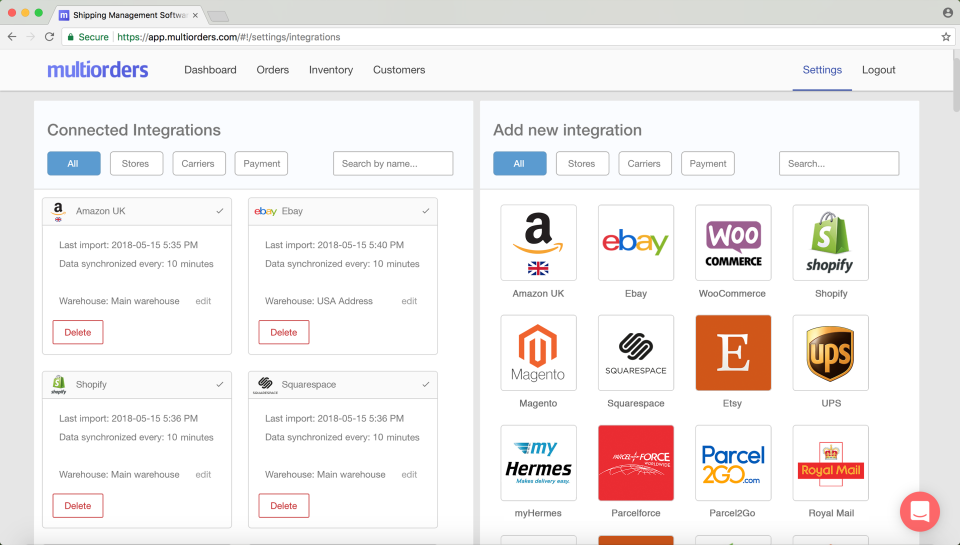
Task: Click the Secure lock site info
Action: (88, 37)
